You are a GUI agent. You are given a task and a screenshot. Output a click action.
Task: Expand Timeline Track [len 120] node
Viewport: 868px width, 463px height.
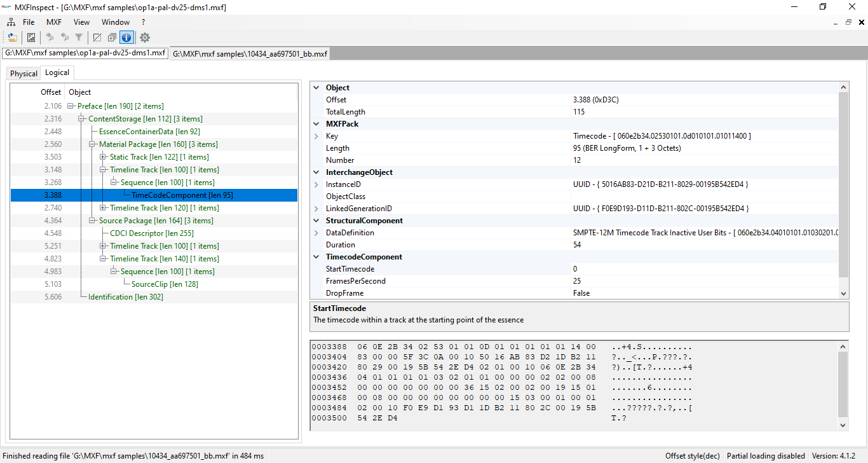pos(104,208)
